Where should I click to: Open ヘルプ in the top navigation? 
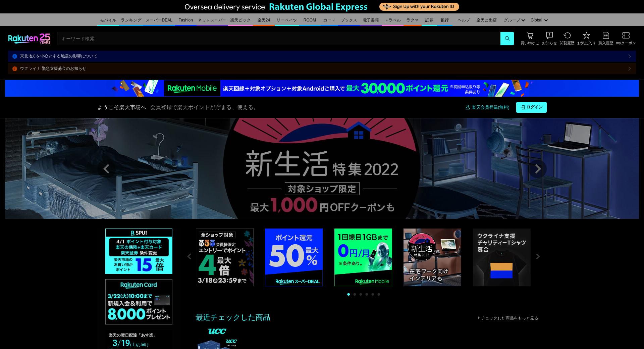tap(464, 20)
